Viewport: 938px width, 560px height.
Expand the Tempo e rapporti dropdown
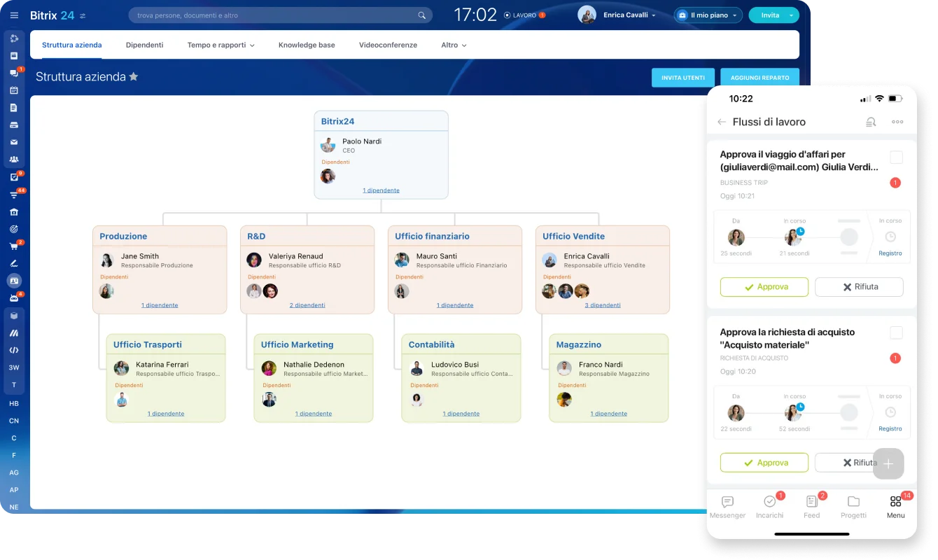click(220, 45)
